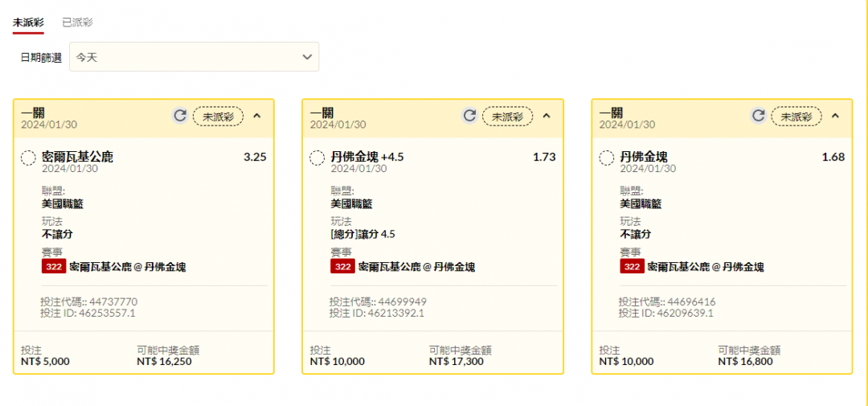868x406 pixels.
Task: Click 不讓分 play type in 3.25 card
Action: (57, 234)
